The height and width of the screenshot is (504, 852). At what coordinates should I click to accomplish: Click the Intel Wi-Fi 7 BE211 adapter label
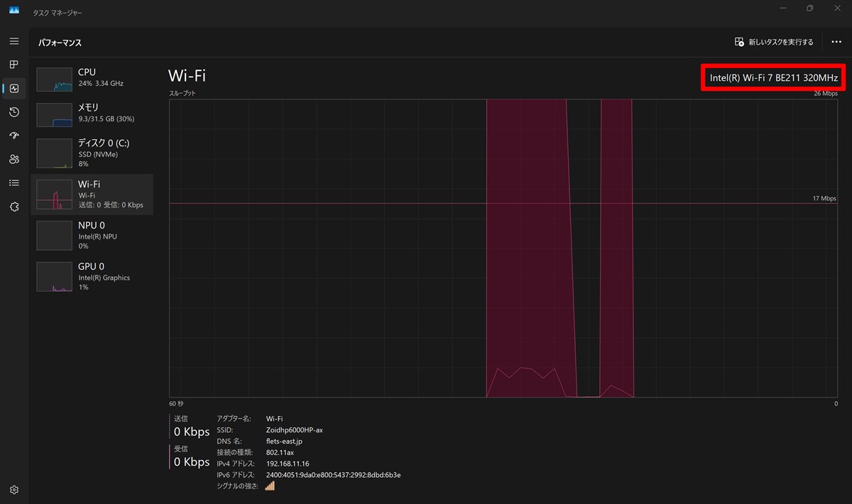tap(774, 78)
